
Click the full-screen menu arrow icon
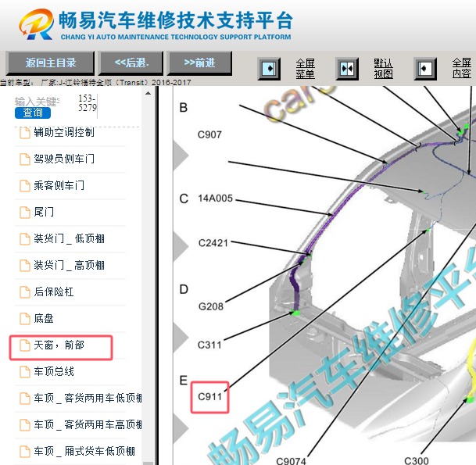click(269, 69)
